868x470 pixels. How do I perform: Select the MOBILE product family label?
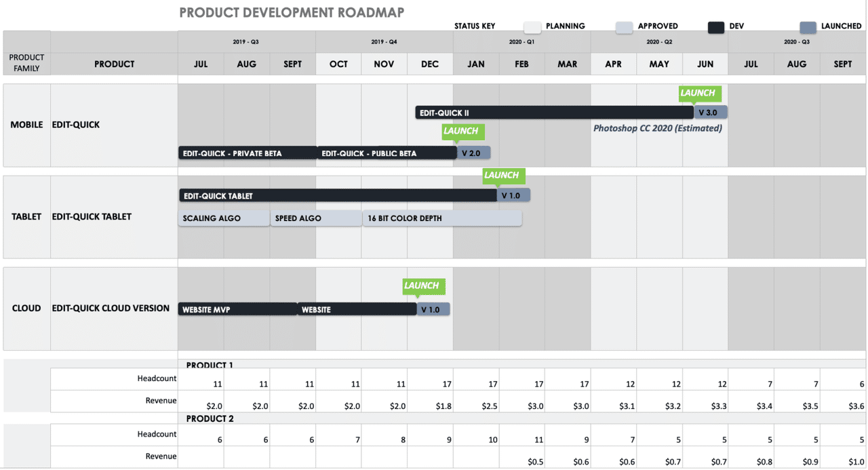(26, 125)
